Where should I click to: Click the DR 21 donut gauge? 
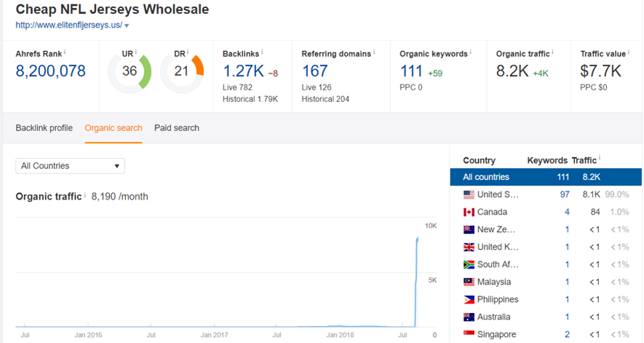pos(181,71)
